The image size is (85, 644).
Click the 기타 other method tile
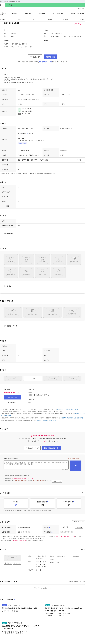tap(72, 378)
